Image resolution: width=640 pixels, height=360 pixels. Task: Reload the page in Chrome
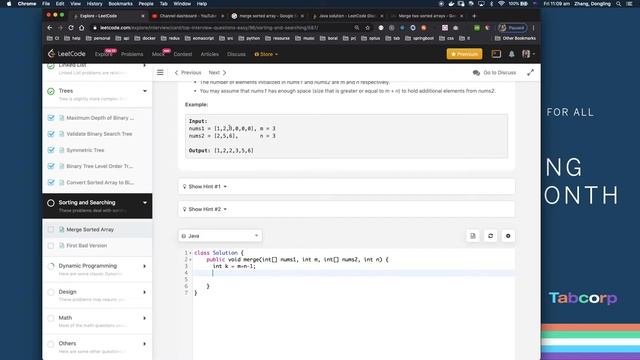71,28
